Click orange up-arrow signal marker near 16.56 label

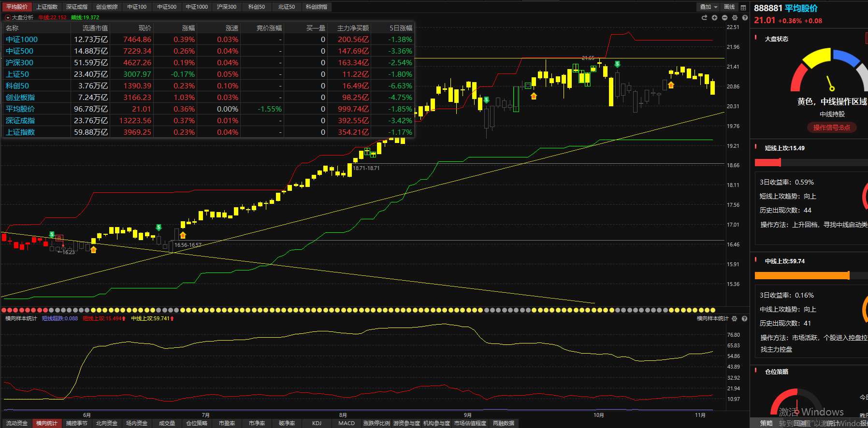tap(183, 235)
